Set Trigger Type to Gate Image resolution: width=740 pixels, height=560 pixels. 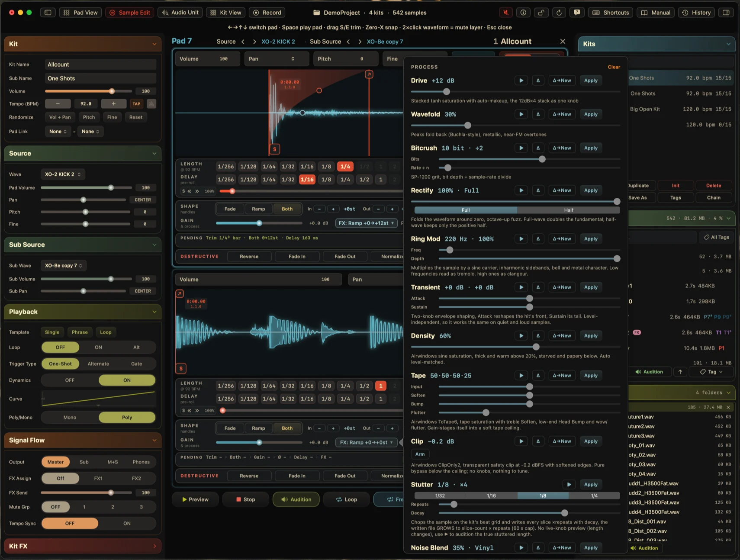[x=137, y=364]
